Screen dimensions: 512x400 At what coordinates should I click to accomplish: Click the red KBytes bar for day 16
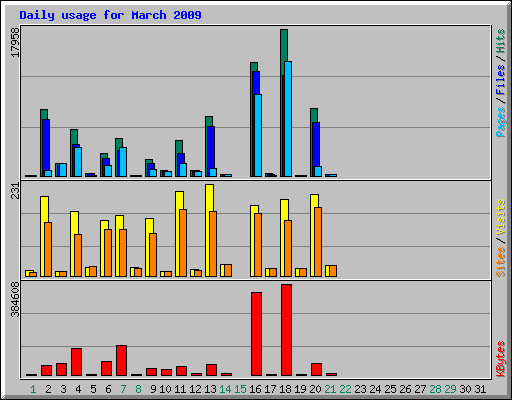256,334
